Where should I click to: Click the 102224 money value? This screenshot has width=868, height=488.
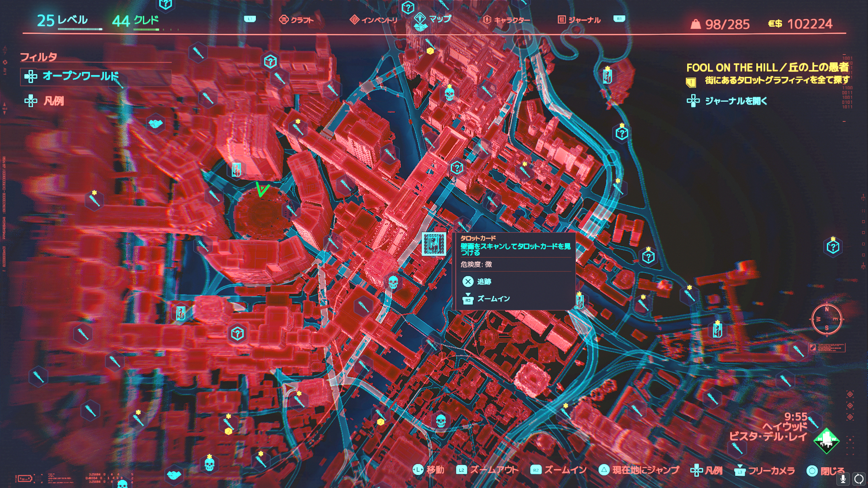coord(810,24)
